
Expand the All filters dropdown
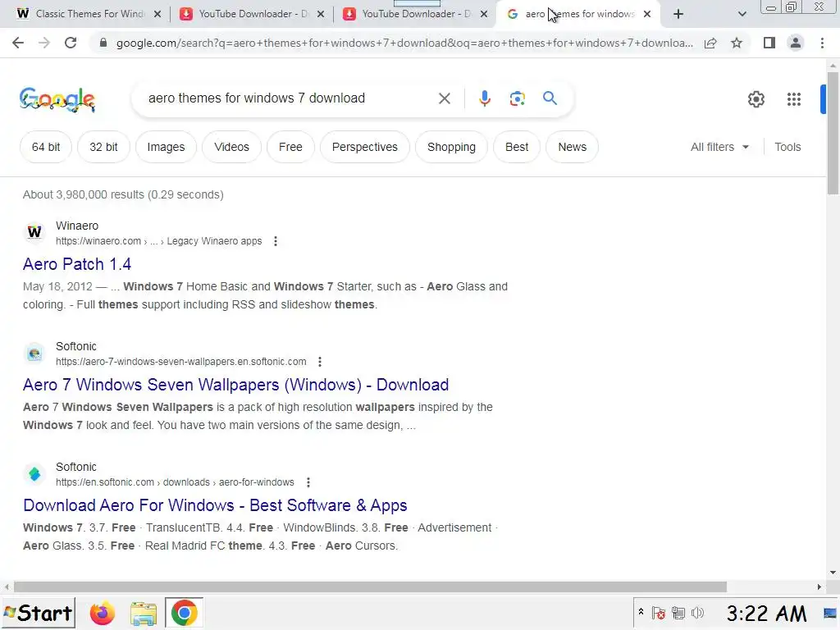point(719,147)
